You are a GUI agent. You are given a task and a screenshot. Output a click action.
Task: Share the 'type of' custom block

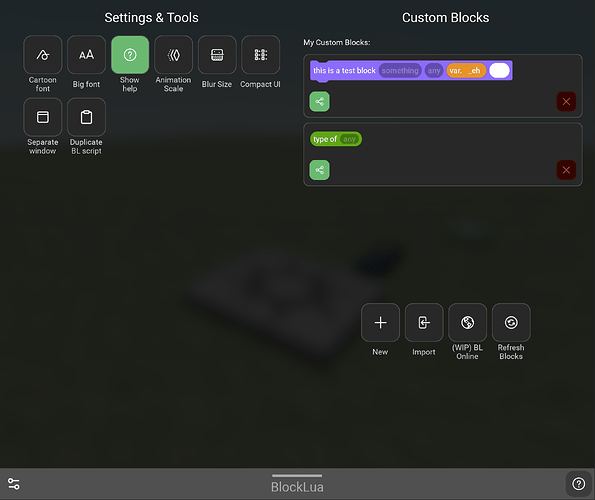click(x=320, y=170)
